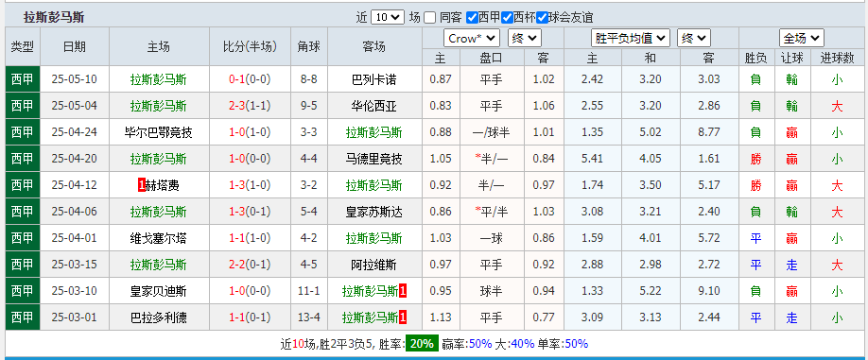
Task: Uncheck the 西杯 cup checkbox
Action: point(507,18)
